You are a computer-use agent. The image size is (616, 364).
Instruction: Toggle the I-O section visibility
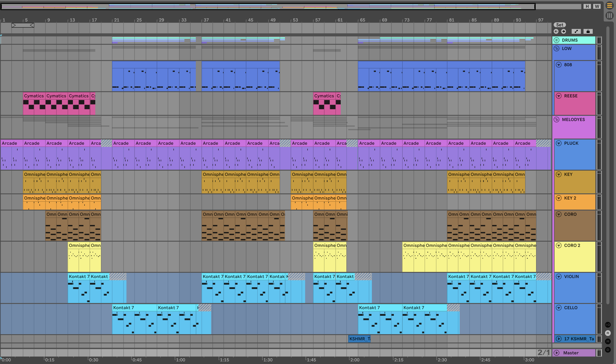pos(608,325)
